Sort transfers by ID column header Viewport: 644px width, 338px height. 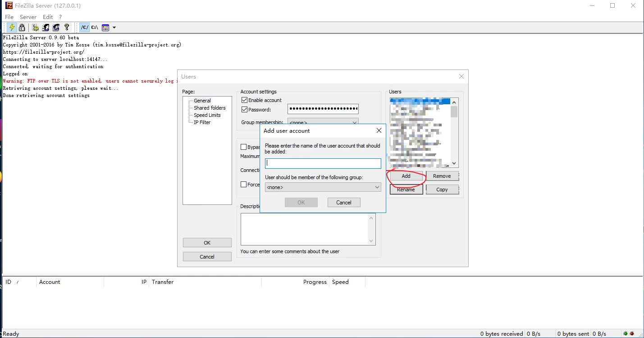click(19, 282)
